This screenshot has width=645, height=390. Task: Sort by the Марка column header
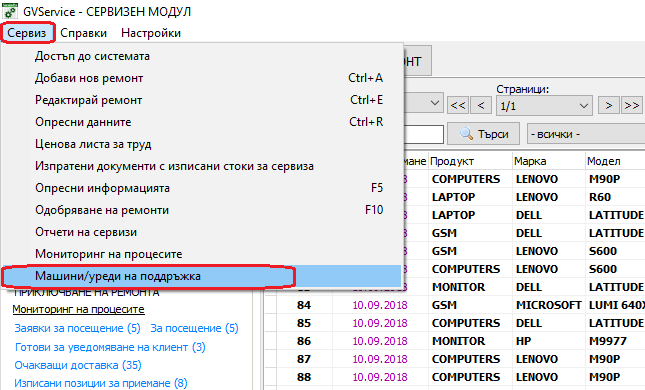(x=549, y=161)
